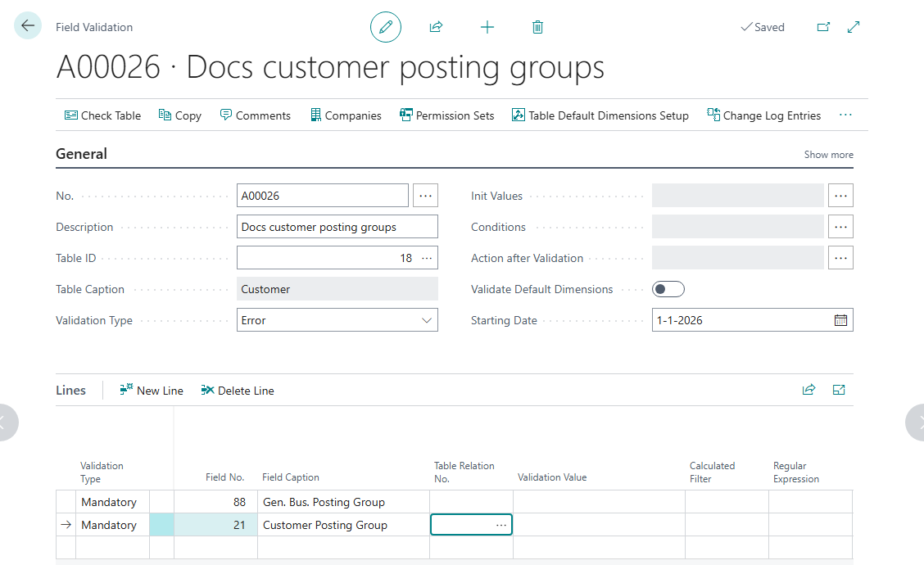Click Mandatory in the Gen. Bus. Posting Group row
924x565 pixels.
point(112,502)
